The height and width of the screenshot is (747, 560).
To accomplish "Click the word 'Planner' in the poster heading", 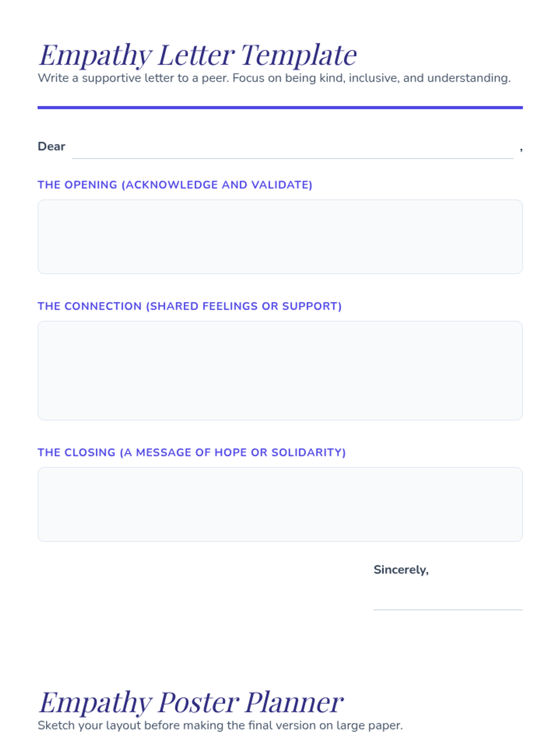I will pos(294,702).
